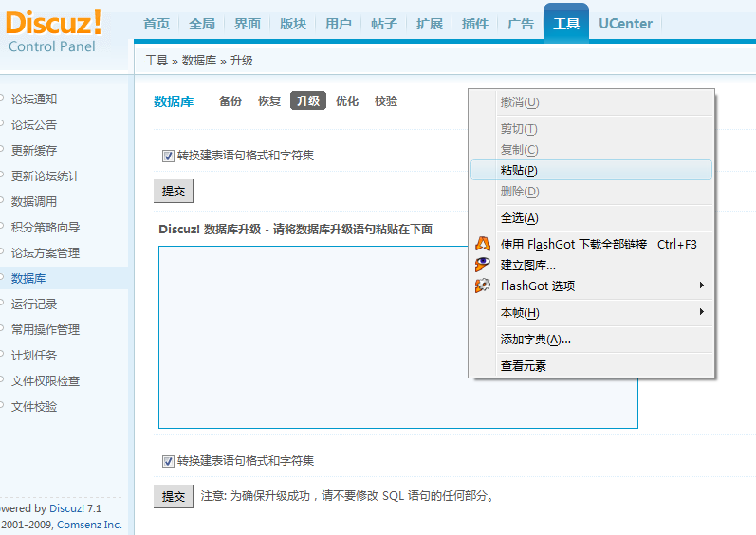Open 更新论坛统计 in the sidebar
The height and width of the screenshot is (535, 756).
pyautogui.click(x=46, y=175)
